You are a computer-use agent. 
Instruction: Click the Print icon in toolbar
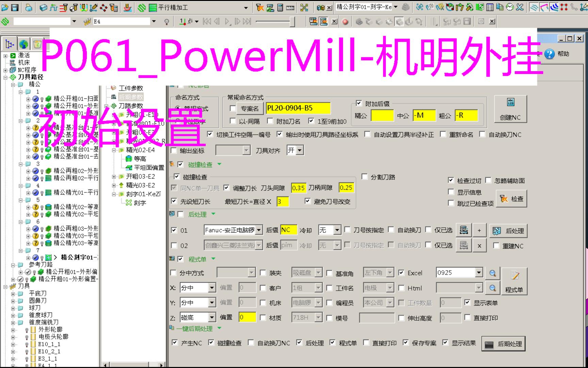(x=29, y=7)
